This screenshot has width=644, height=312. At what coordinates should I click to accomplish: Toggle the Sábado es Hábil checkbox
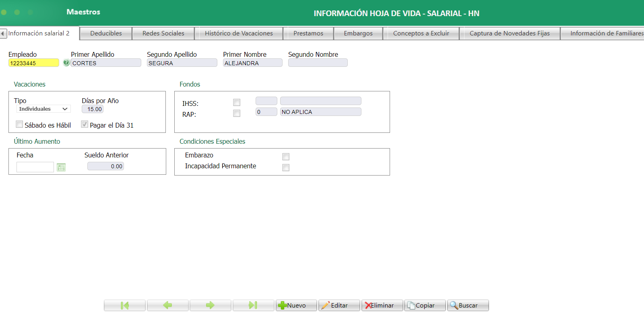(x=19, y=124)
